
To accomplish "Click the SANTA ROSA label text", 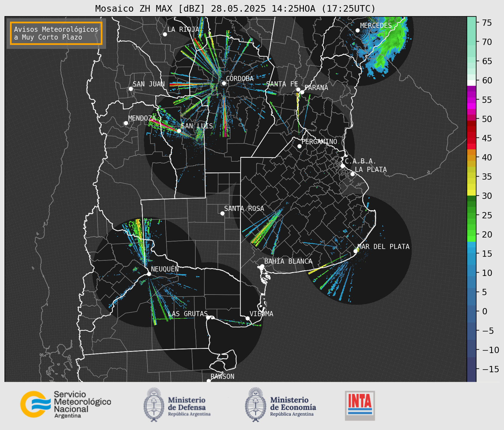I will coord(244,208).
